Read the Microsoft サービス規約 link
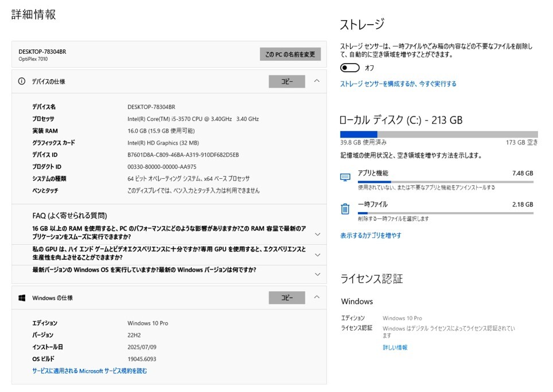The image size is (553, 392). click(89, 371)
